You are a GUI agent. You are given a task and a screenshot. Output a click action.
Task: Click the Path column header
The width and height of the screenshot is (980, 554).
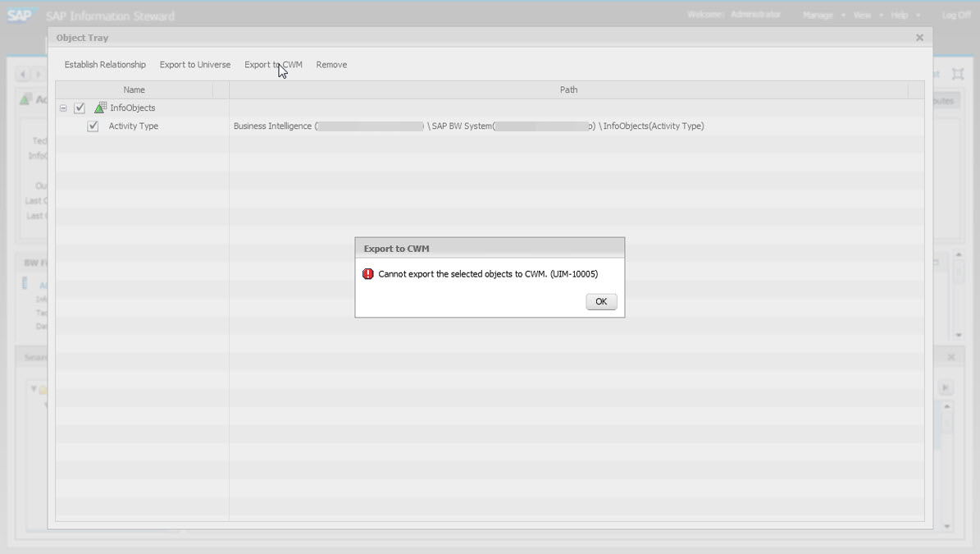569,89
